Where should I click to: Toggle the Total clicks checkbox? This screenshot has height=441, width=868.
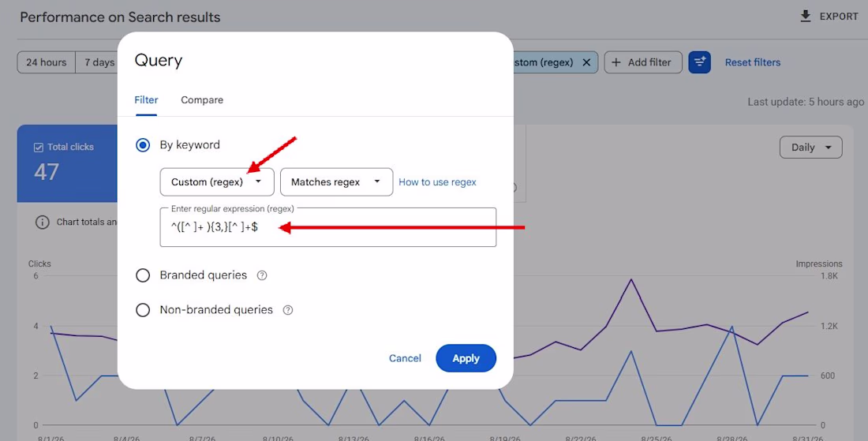[x=38, y=148]
